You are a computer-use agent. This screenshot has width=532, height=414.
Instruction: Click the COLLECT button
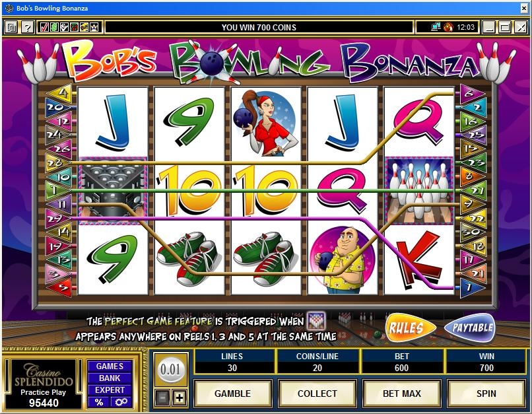point(317,394)
